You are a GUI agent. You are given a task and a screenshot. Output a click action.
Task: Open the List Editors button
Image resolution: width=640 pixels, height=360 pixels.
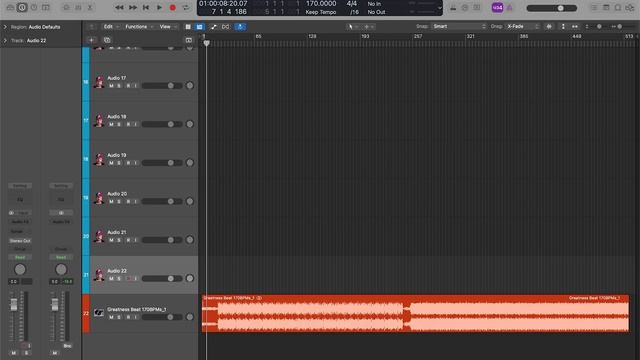[x=594, y=7]
